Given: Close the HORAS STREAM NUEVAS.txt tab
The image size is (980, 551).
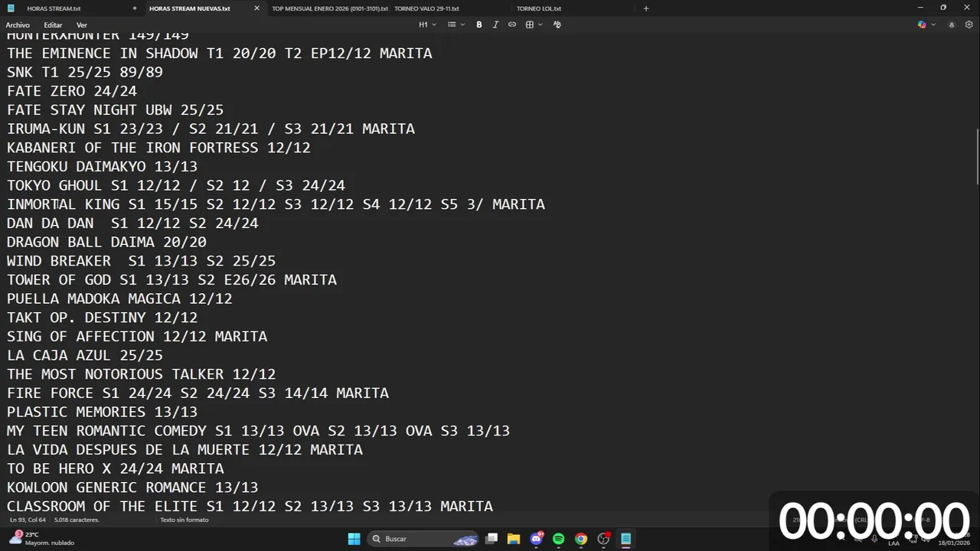Looking at the screenshot, I should pos(256,8).
